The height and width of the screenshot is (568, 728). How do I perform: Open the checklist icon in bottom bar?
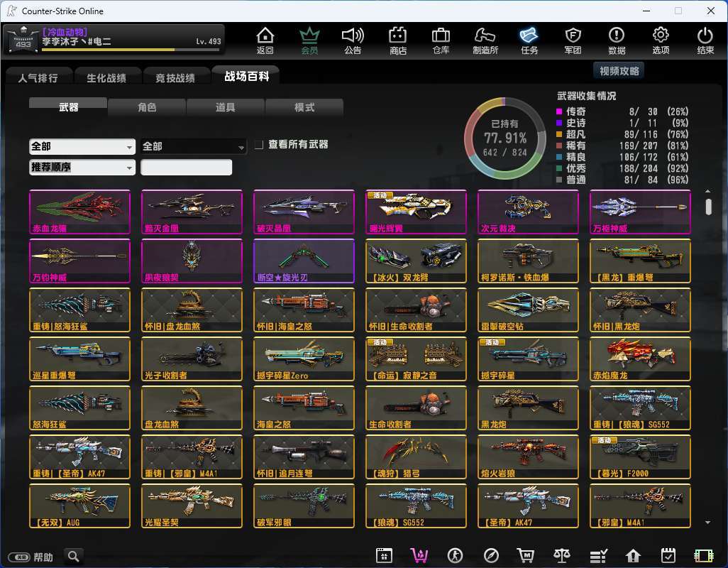tap(598, 555)
